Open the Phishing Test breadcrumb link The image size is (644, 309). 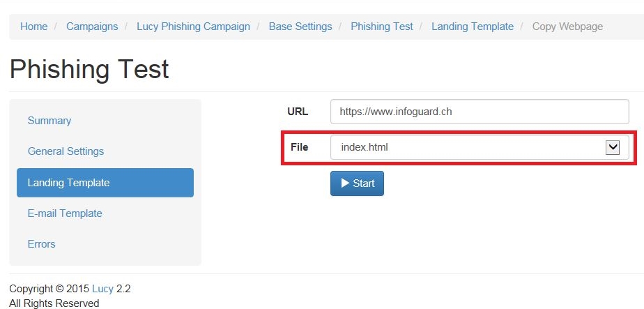click(381, 27)
